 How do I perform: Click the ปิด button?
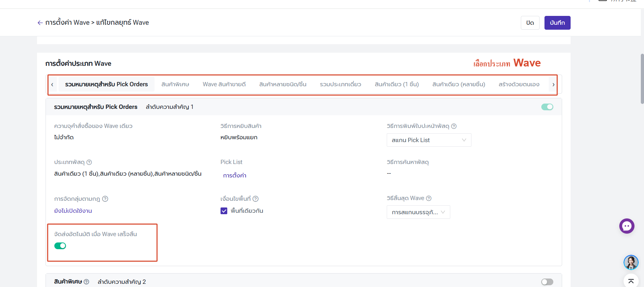[x=530, y=23]
